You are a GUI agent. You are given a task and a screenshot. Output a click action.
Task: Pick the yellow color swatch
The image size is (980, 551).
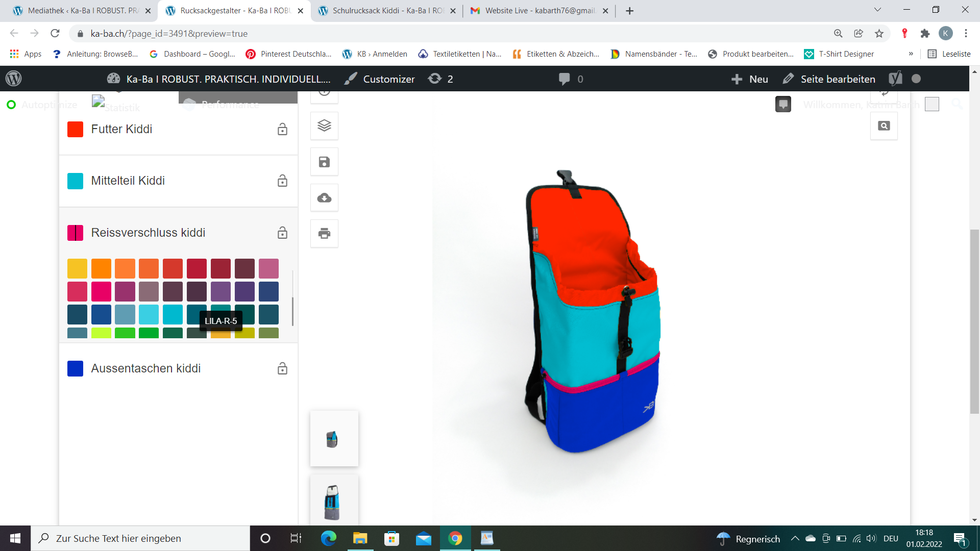tap(77, 268)
